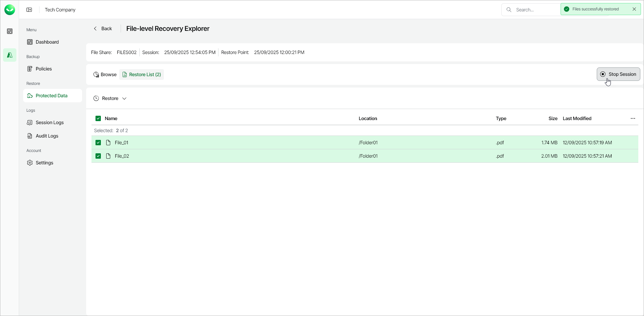Select the green app logo top left
Screen dimensions: 644x316
pos(10,9)
